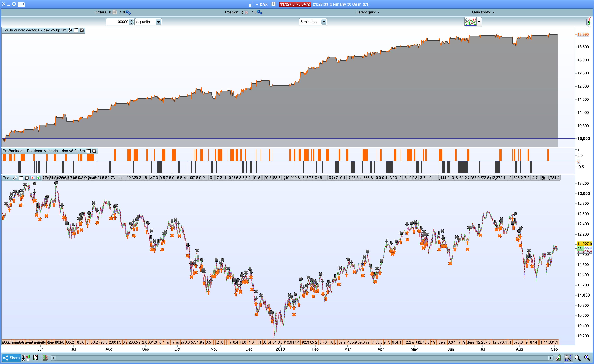594x364 pixels.
Task: Toggle the red down-arrow sell button on Price panel
Action: click(33, 178)
